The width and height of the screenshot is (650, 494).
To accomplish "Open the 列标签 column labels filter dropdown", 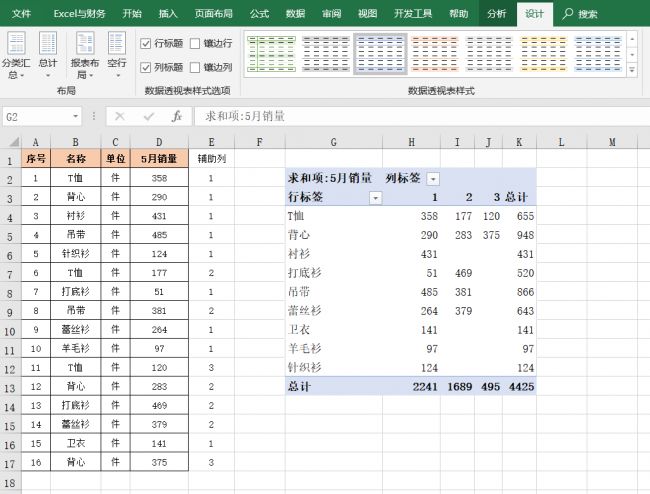I will 433,179.
